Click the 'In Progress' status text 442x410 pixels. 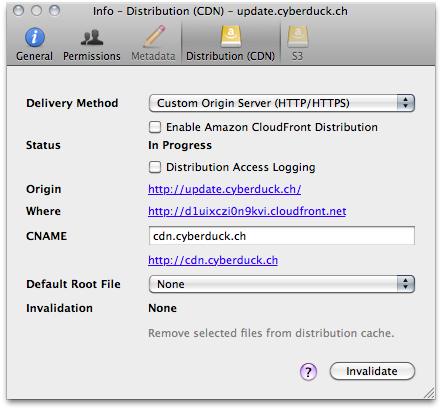click(180, 145)
